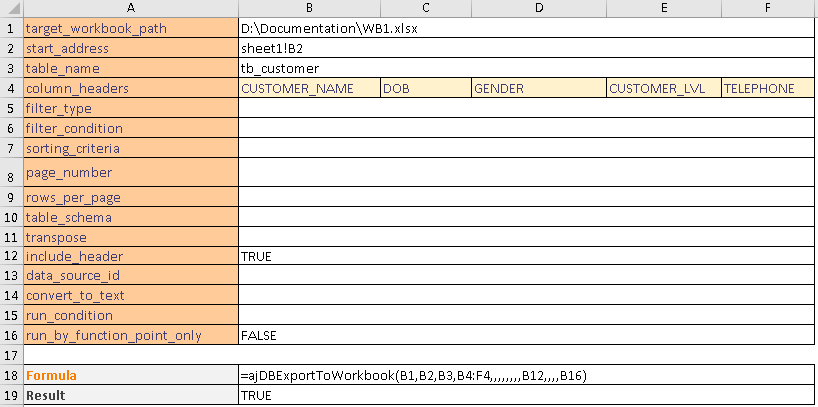Select column header B
The width and height of the screenshot is (818, 407).
308,8
